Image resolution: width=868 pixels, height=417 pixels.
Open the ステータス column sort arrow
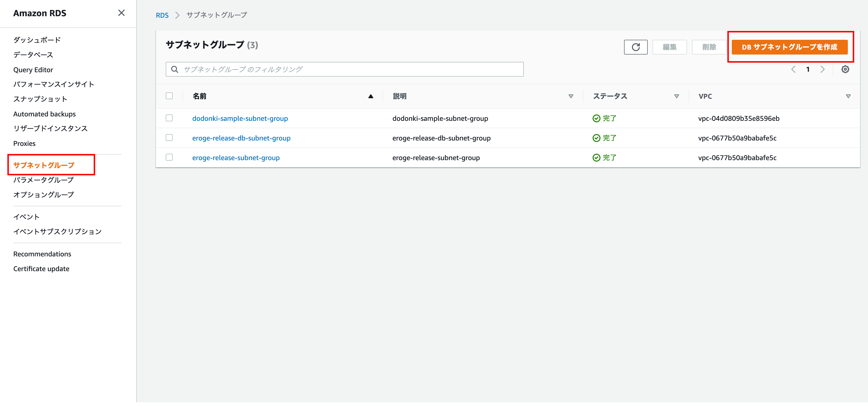[676, 96]
